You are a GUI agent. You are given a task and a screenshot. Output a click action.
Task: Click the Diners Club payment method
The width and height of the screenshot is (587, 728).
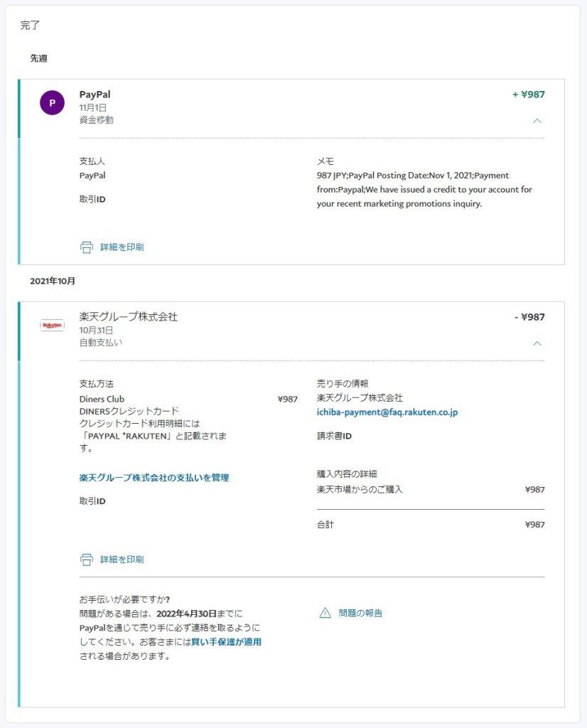click(102, 400)
